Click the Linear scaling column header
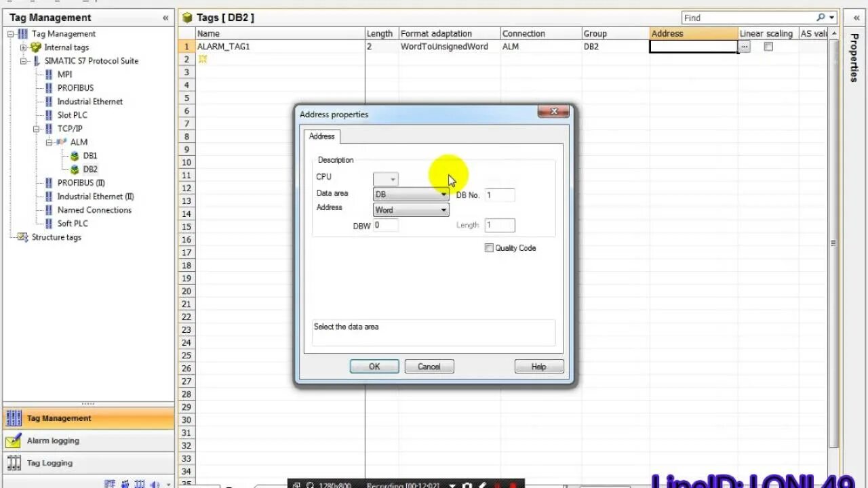Image resolution: width=868 pixels, height=488 pixels. [768, 33]
